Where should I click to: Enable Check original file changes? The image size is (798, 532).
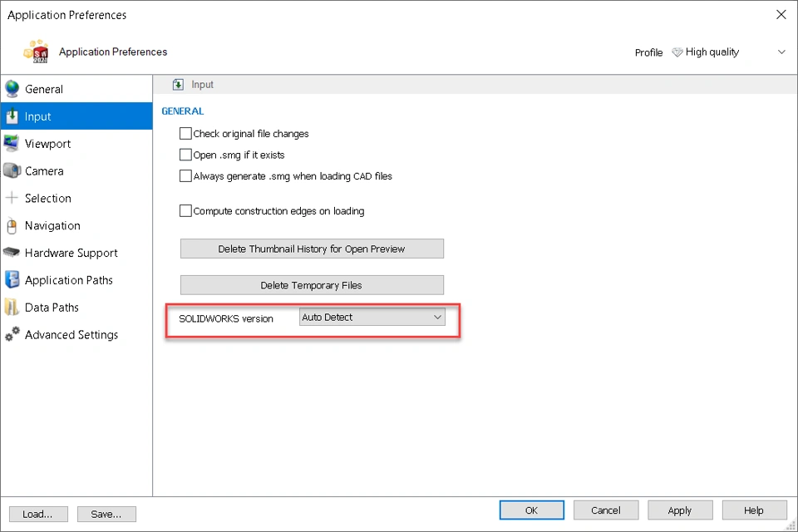tap(185, 134)
